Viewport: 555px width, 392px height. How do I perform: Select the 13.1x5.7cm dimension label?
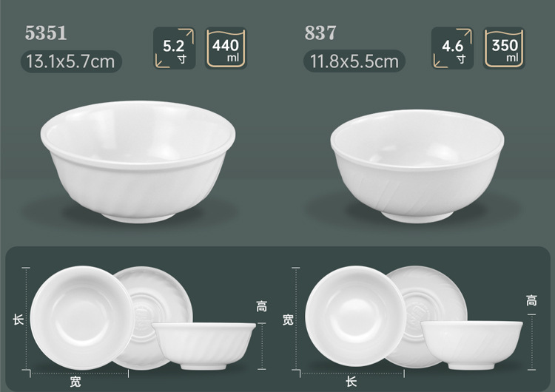click(x=71, y=61)
